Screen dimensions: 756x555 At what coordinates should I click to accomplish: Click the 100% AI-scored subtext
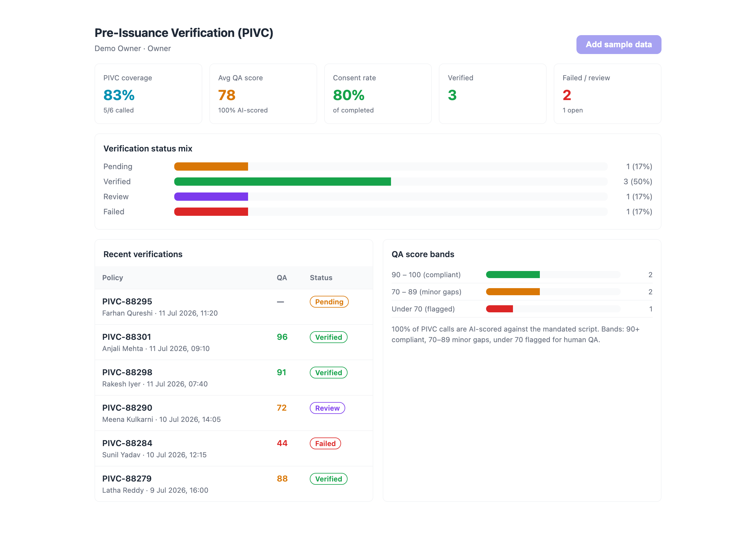[x=242, y=110]
